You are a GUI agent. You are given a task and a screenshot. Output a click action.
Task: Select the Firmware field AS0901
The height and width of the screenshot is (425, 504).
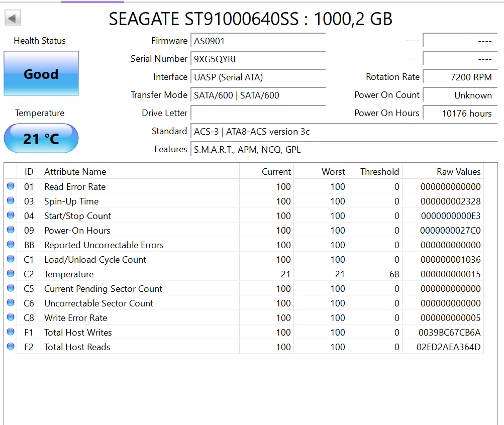click(x=258, y=41)
